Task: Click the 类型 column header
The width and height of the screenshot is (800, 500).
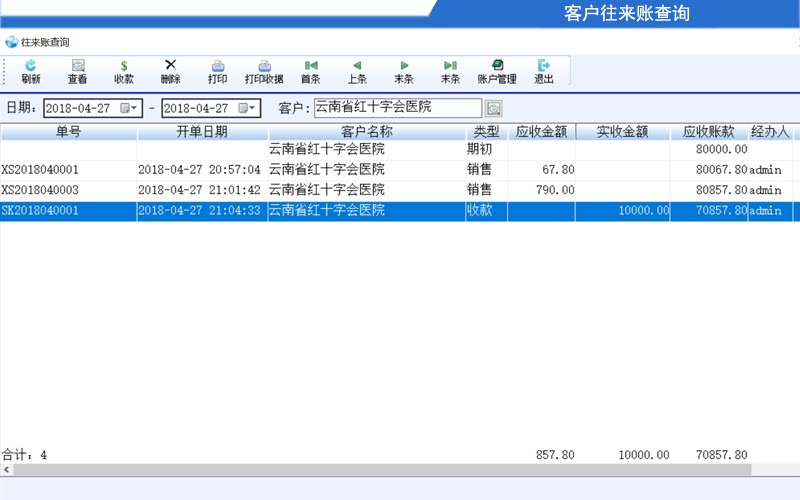Action: (x=486, y=132)
